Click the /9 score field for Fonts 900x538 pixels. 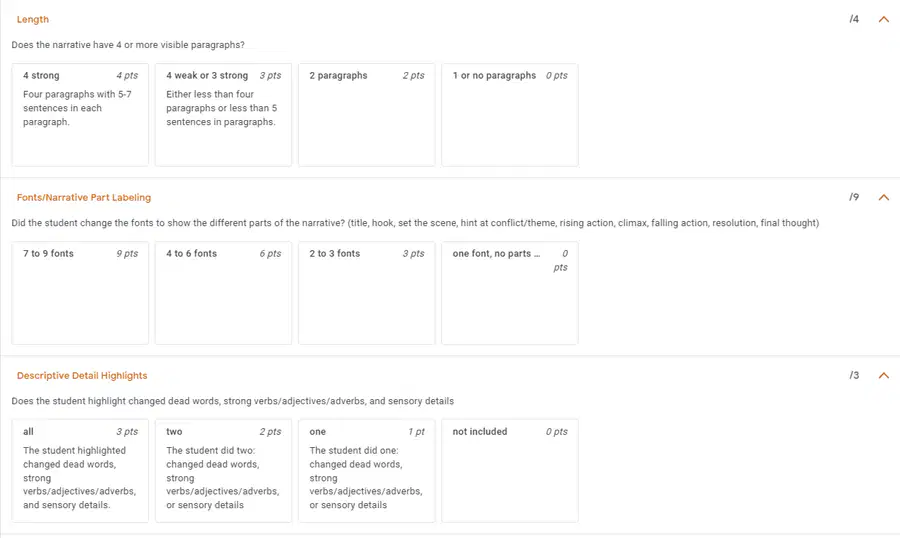pyautogui.click(x=854, y=198)
